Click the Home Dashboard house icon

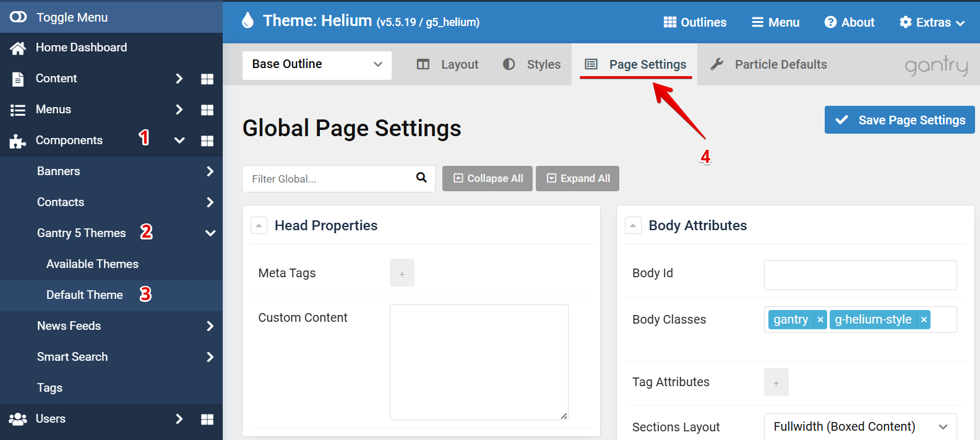click(x=18, y=48)
